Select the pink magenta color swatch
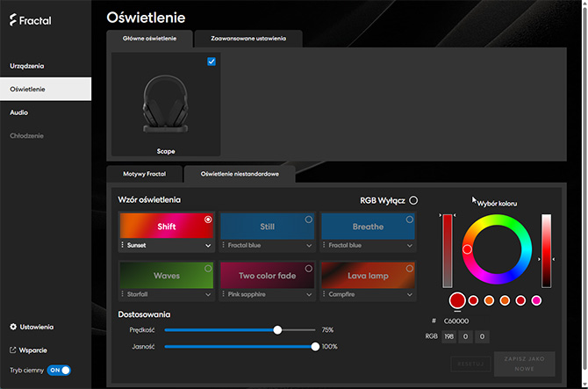 536,300
